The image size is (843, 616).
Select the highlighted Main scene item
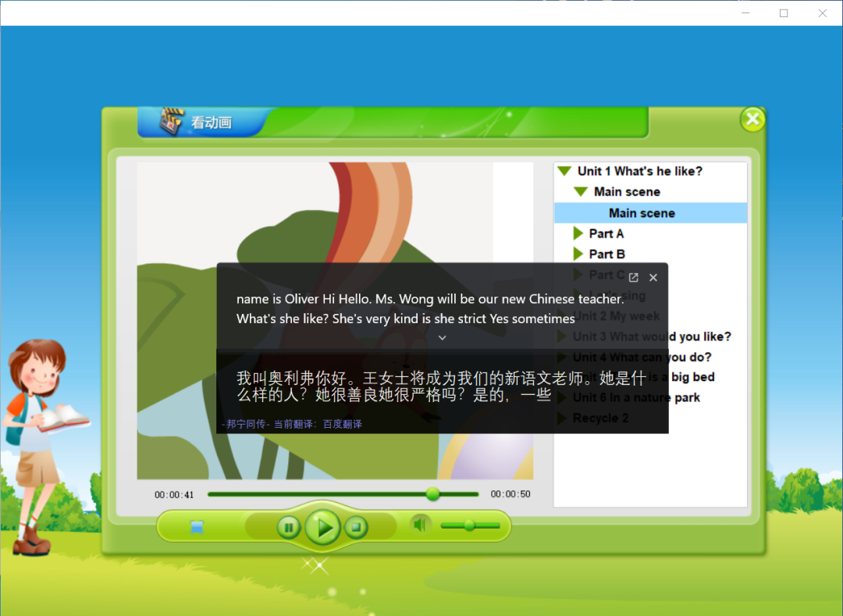pos(650,213)
